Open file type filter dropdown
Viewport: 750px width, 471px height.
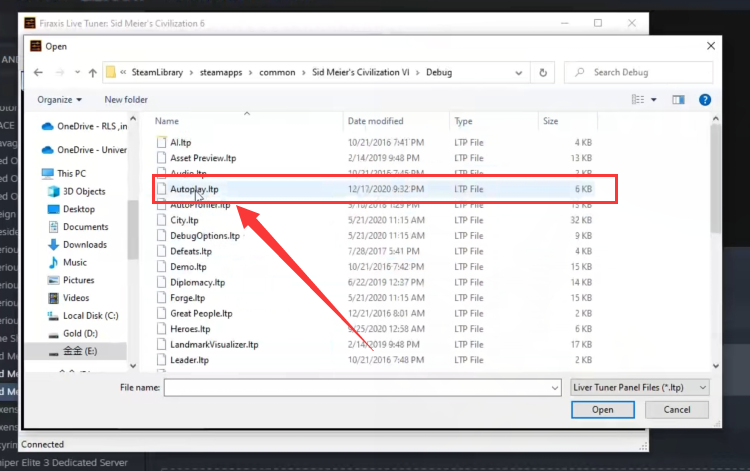(640, 387)
